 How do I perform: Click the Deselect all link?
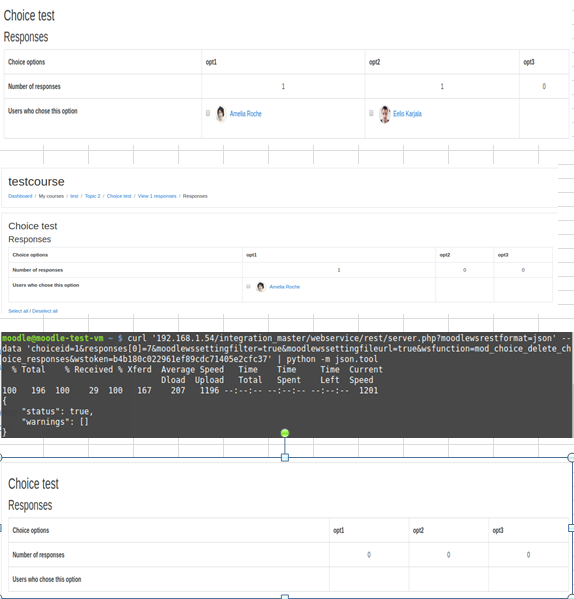(x=45, y=311)
